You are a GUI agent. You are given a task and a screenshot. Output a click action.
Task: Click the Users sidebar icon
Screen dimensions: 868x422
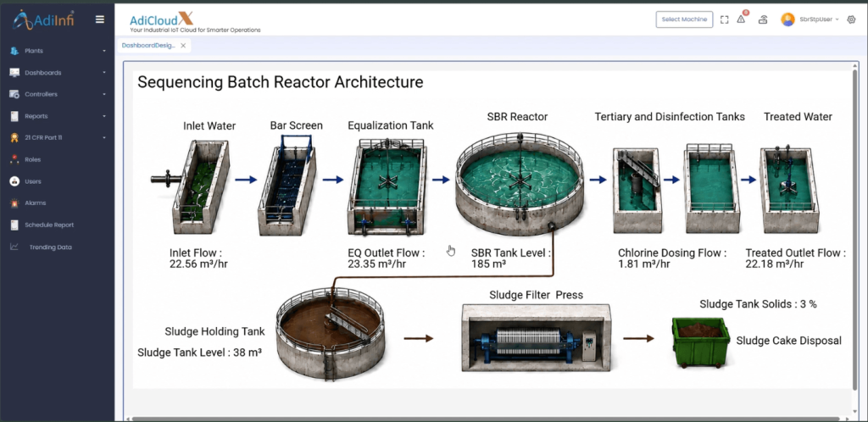[x=14, y=181]
